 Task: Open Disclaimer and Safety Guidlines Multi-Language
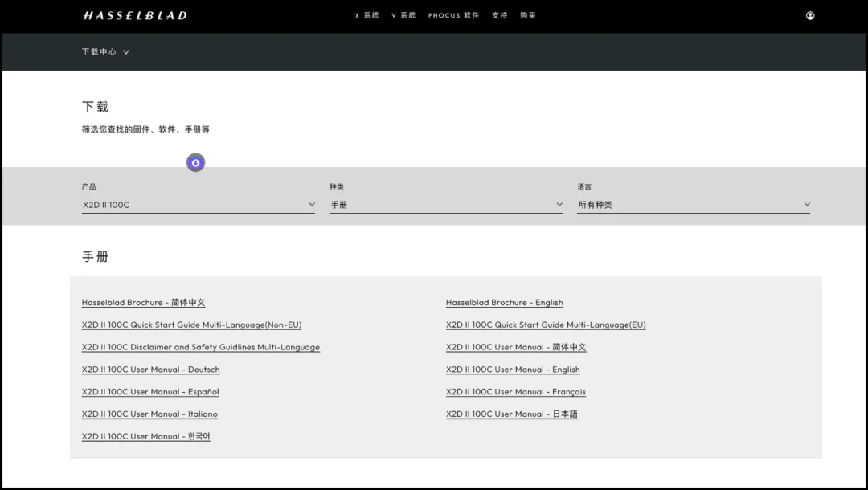click(201, 347)
